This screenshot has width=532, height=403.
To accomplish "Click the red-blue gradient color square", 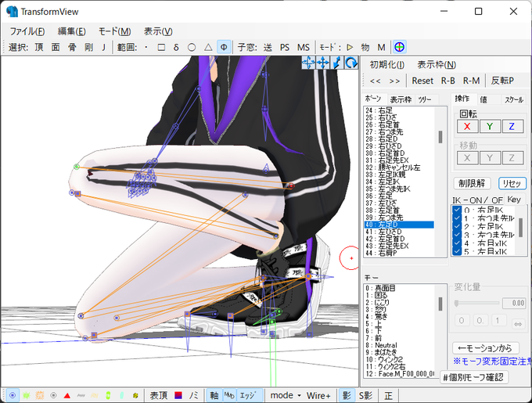I will [178, 395].
